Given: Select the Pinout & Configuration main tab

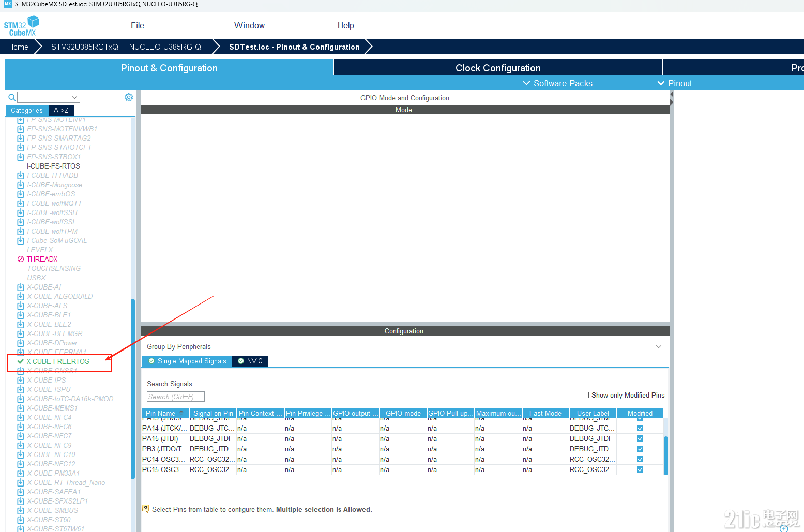Looking at the screenshot, I should (x=169, y=68).
